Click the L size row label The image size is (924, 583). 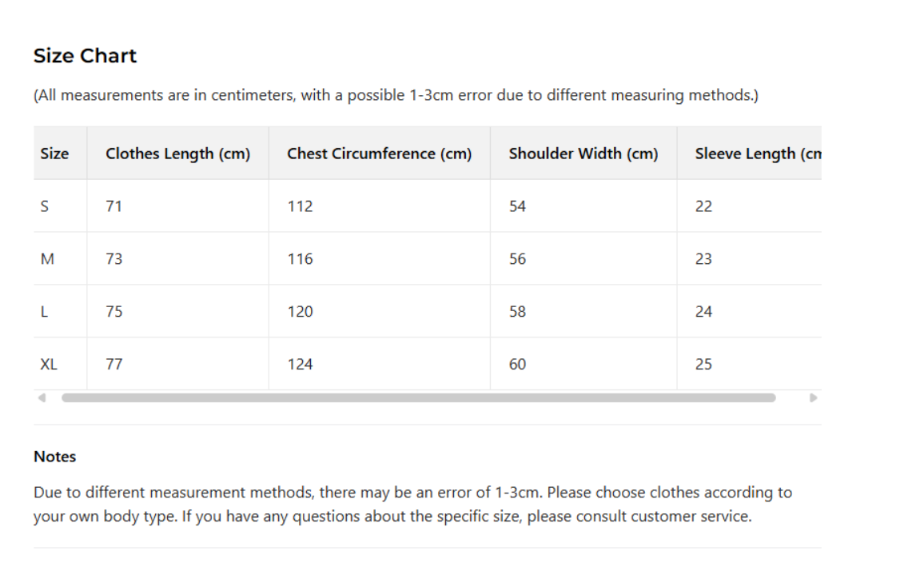(x=44, y=312)
